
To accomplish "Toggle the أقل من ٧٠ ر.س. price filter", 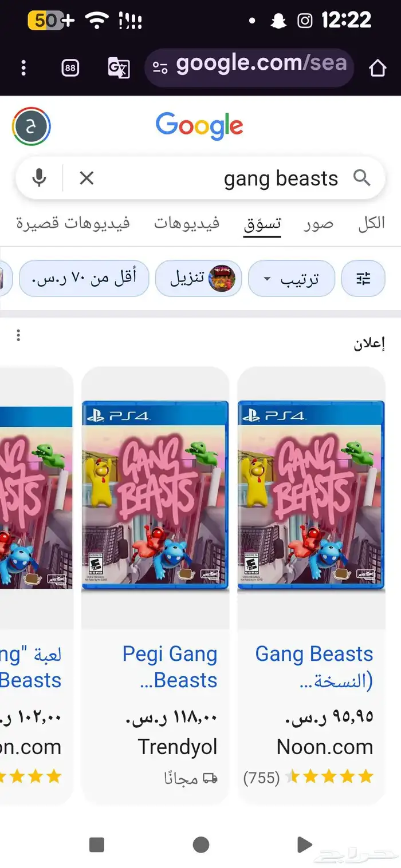I will tap(84, 279).
